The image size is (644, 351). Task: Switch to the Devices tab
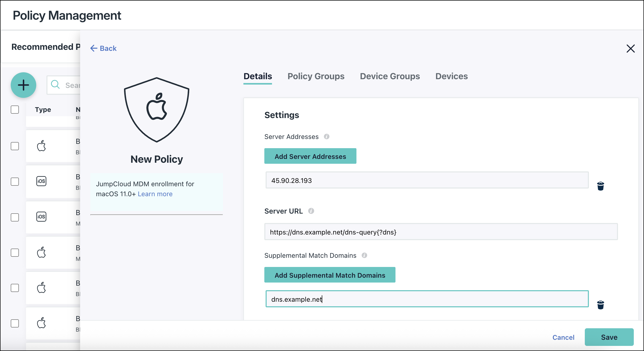pyautogui.click(x=451, y=76)
